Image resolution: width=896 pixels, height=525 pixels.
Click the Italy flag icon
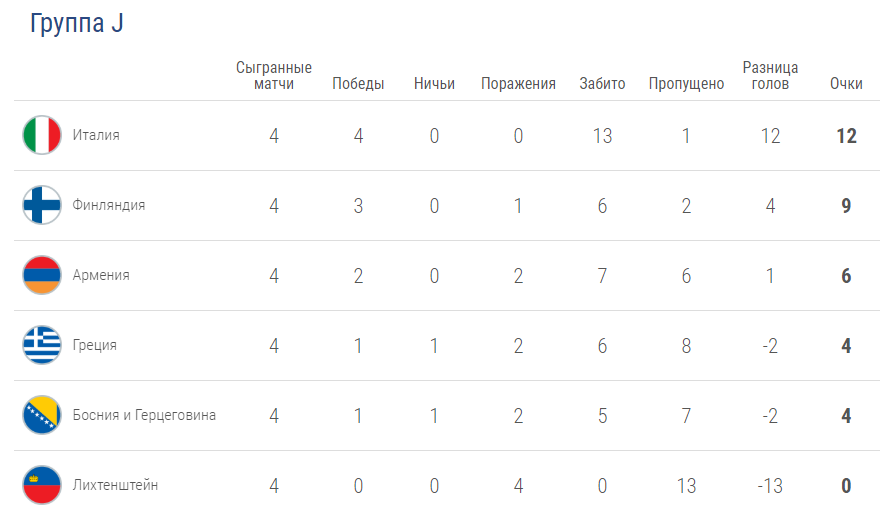[x=42, y=135]
